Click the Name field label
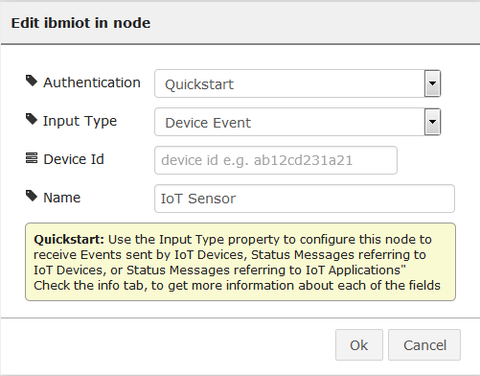The height and width of the screenshot is (376, 480). pos(62,198)
